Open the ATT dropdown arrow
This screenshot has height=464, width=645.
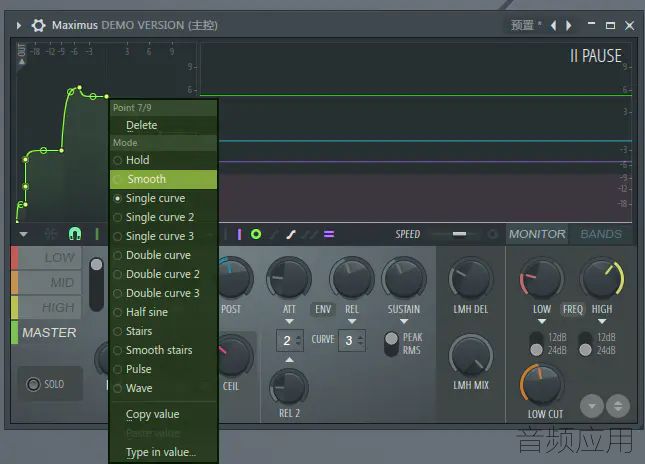coord(289,321)
